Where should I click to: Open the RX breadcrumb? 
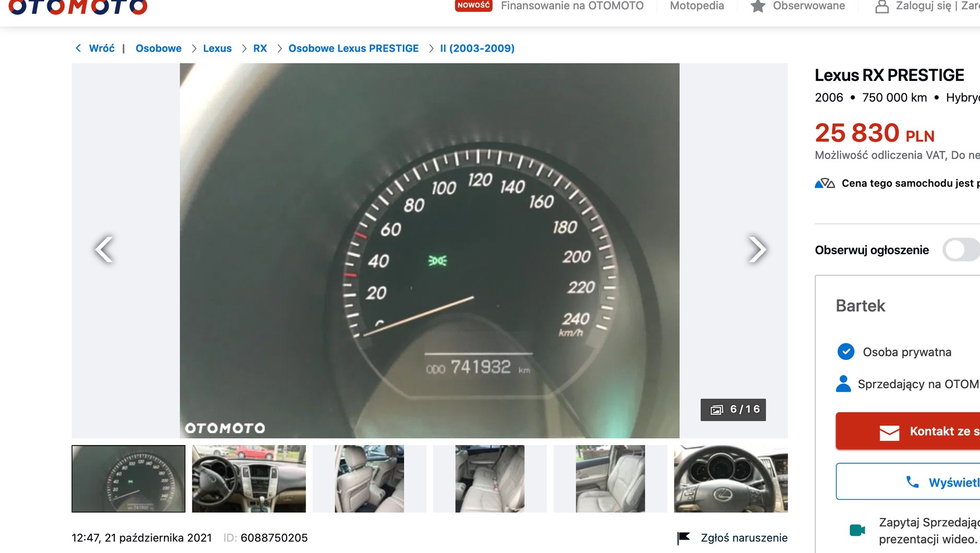coord(260,48)
